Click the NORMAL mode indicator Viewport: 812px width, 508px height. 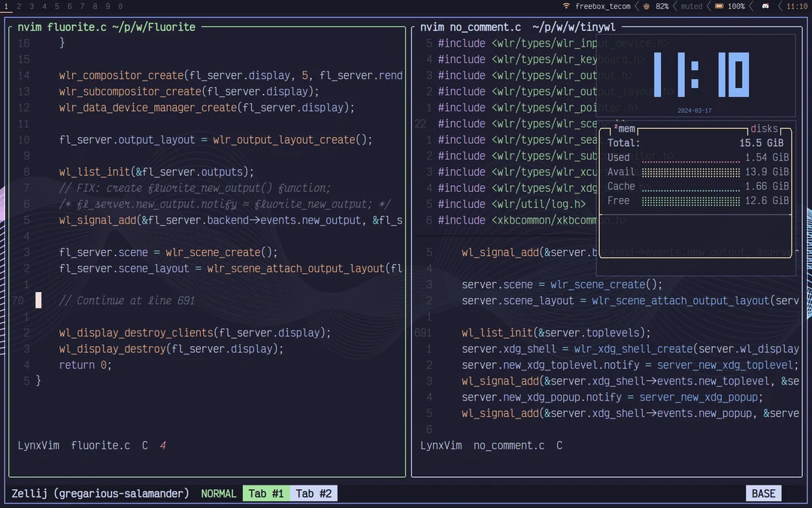click(218, 493)
